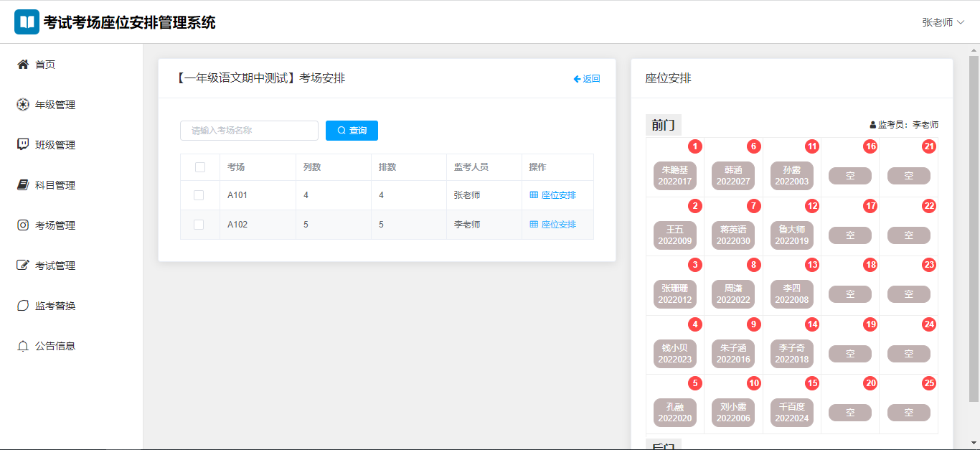Select seat of 刘小露 2022006

733,413
